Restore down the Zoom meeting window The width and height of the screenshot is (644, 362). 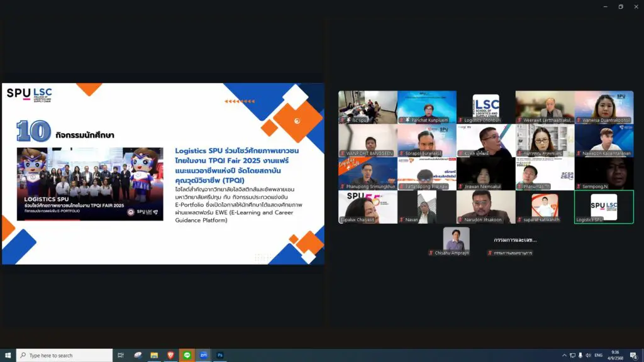coord(620,7)
